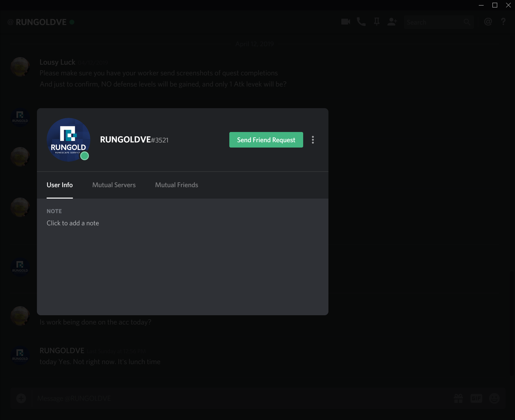Open the help question mark
The image size is (515, 420).
tap(503, 22)
